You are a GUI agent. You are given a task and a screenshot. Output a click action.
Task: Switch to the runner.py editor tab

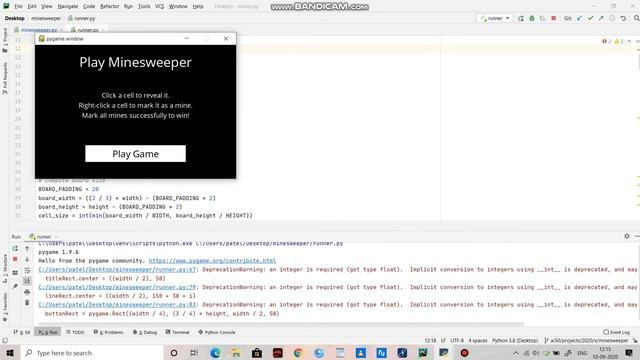87,30
